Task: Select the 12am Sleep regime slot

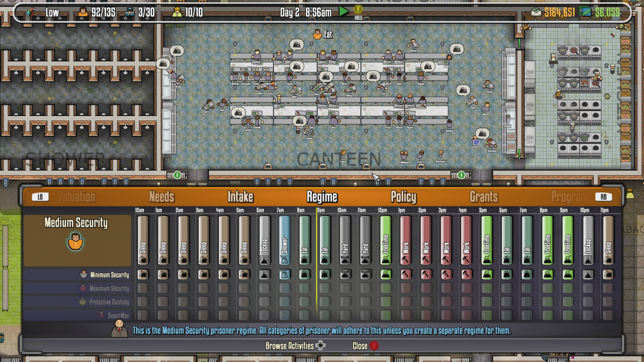Action: coord(143,240)
